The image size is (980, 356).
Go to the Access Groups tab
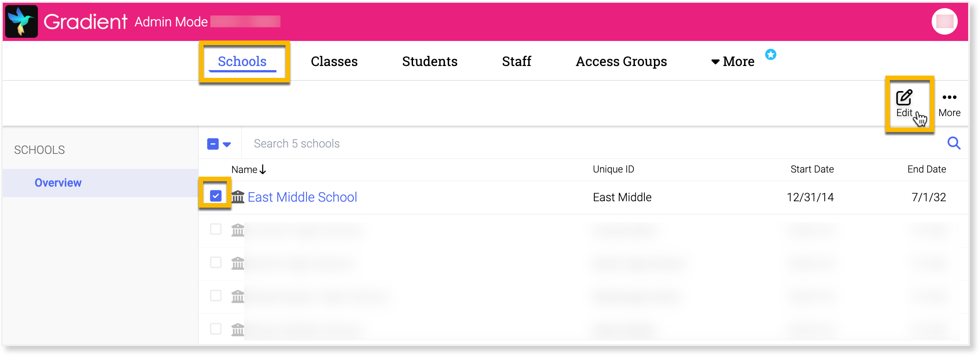tap(621, 61)
